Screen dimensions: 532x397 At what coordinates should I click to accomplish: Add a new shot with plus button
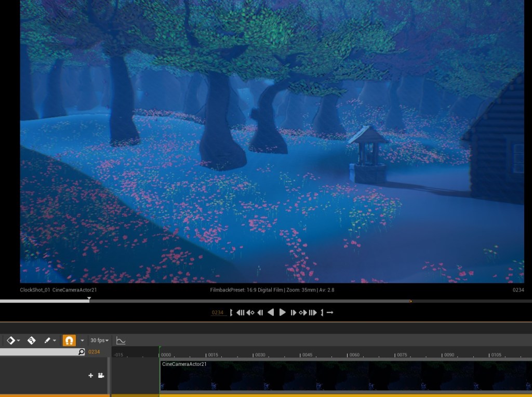(90, 375)
